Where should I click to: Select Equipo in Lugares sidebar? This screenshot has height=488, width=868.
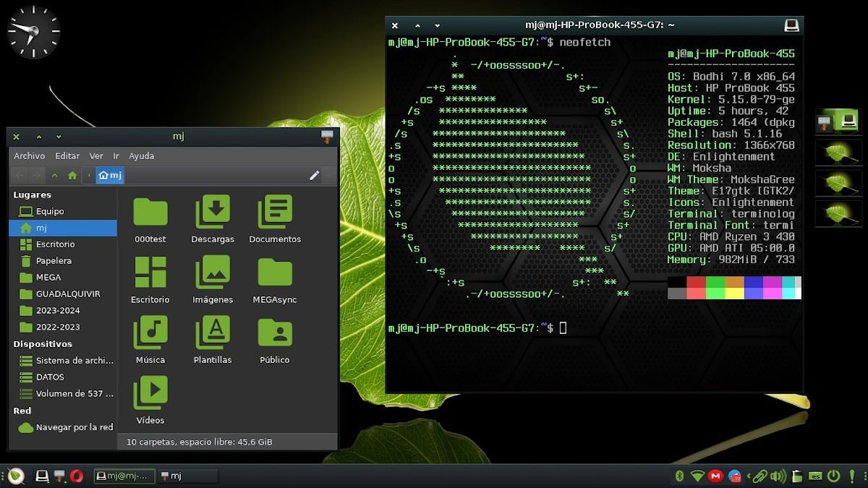[63, 211]
